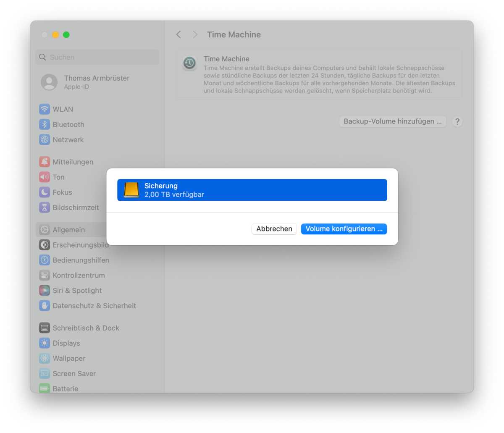Click into the Suchen search field
This screenshot has height=433, width=504.
[97, 57]
